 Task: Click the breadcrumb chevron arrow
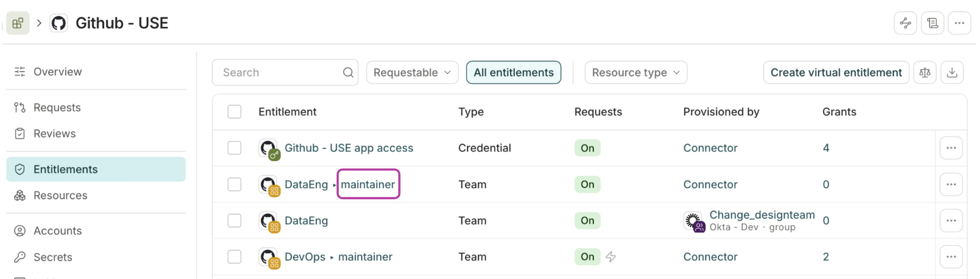pyautogui.click(x=39, y=23)
